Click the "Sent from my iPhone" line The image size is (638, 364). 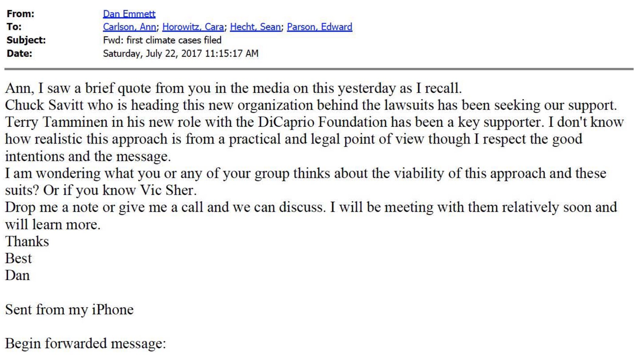click(x=69, y=310)
